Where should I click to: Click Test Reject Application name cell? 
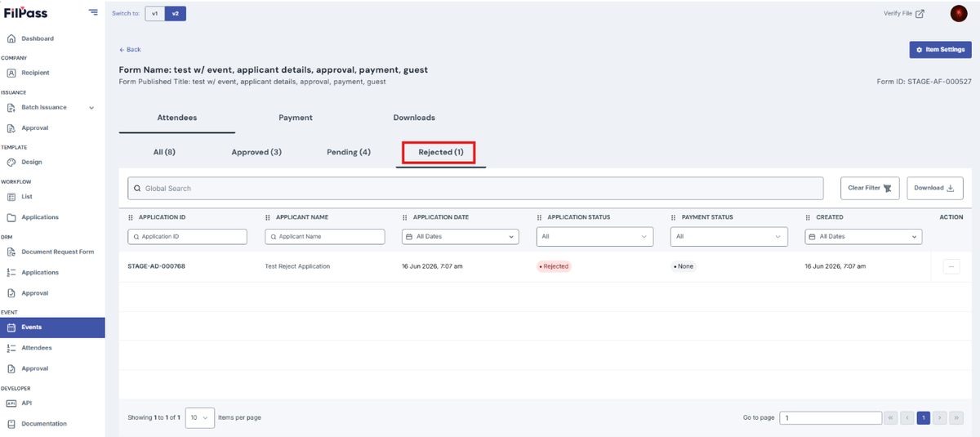tap(298, 266)
